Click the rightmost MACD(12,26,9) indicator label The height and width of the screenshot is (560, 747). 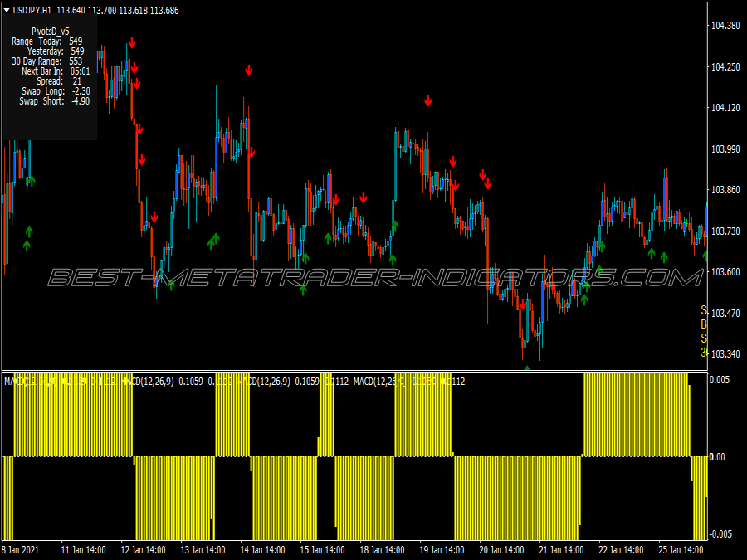tap(408, 382)
